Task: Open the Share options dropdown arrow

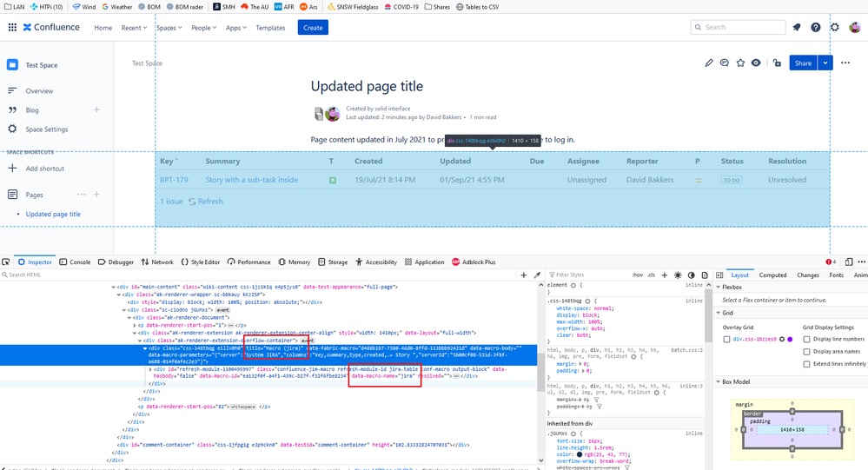Action: [825, 63]
